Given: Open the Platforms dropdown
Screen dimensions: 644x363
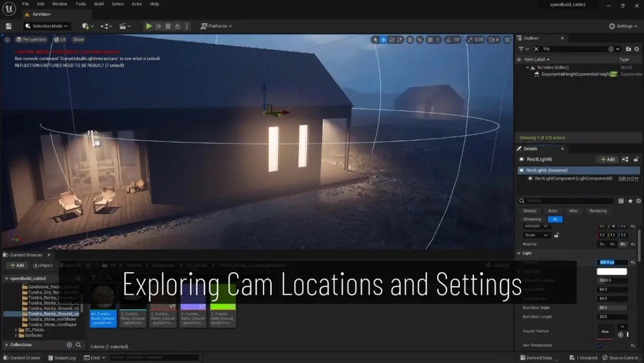Looking at the screenshot, I should (x=216, y=26).
